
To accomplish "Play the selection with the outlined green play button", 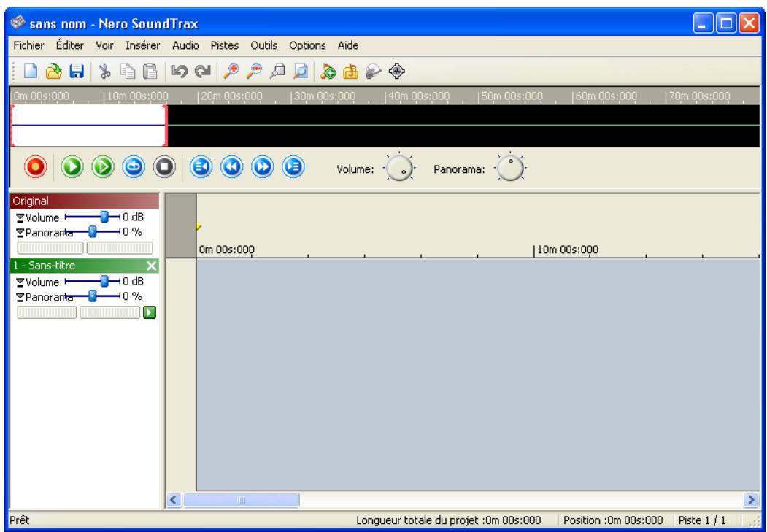I will coord(103,166).
